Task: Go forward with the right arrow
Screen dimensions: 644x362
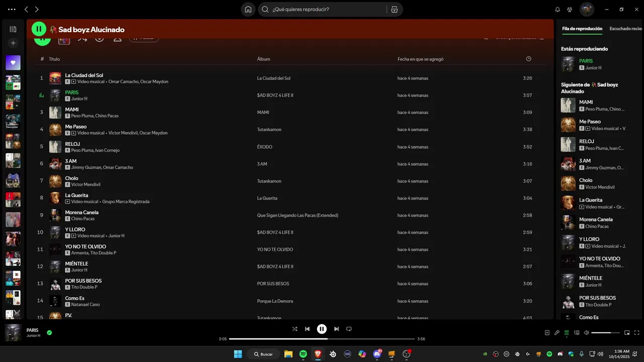Action: [x=37, y=9]
